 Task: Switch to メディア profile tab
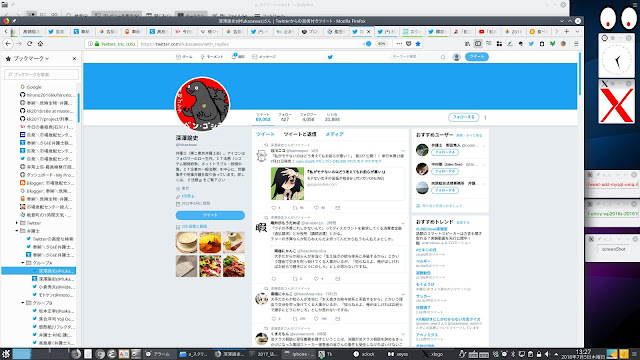click(x=334, y=134)
